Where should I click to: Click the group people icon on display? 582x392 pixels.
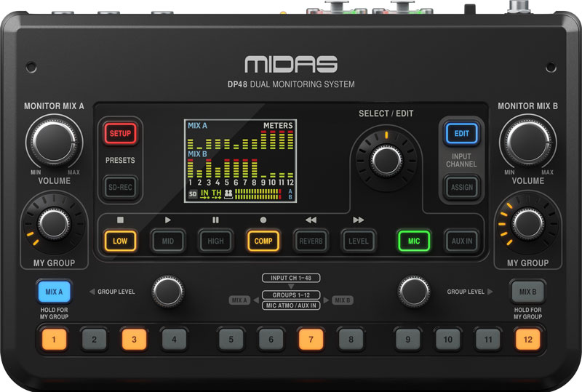click(228, 193)
